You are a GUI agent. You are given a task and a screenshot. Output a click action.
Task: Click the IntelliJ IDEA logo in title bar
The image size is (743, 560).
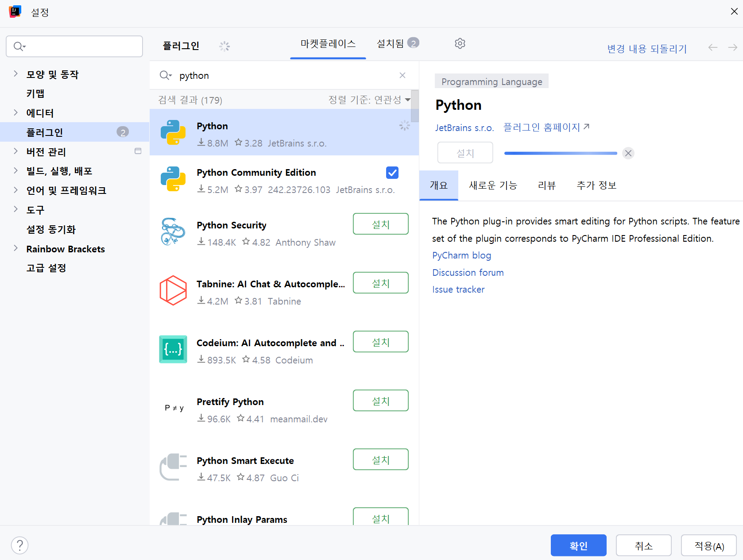click(15, 12)
